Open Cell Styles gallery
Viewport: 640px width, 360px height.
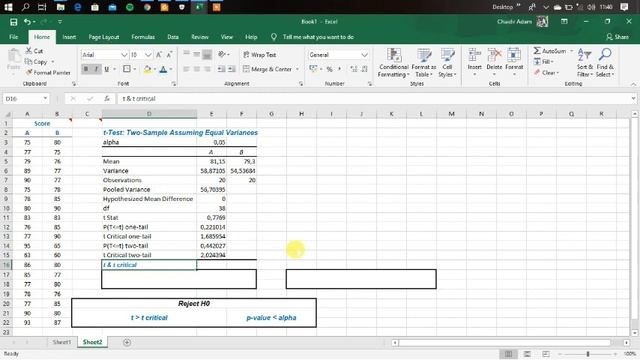pos(447,63)
